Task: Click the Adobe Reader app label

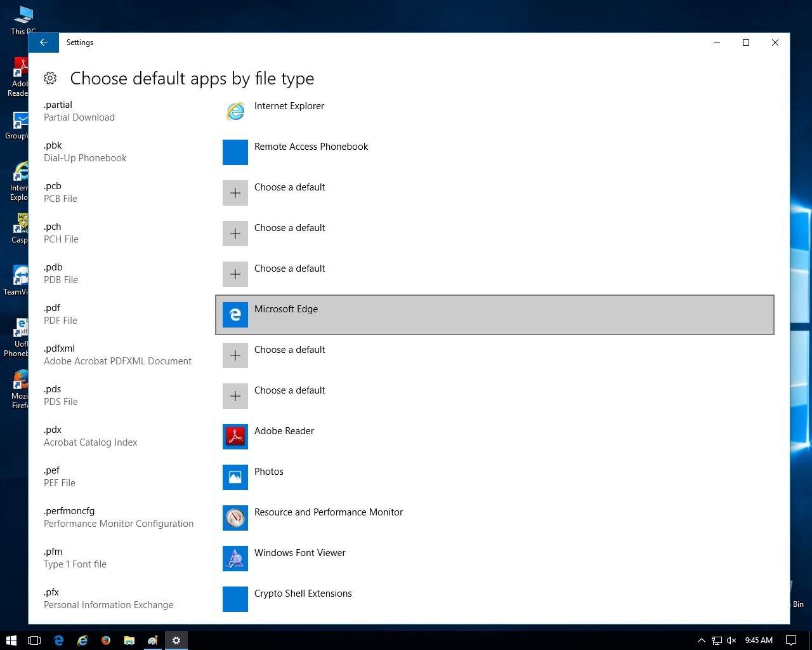Action: pos(284,431)
